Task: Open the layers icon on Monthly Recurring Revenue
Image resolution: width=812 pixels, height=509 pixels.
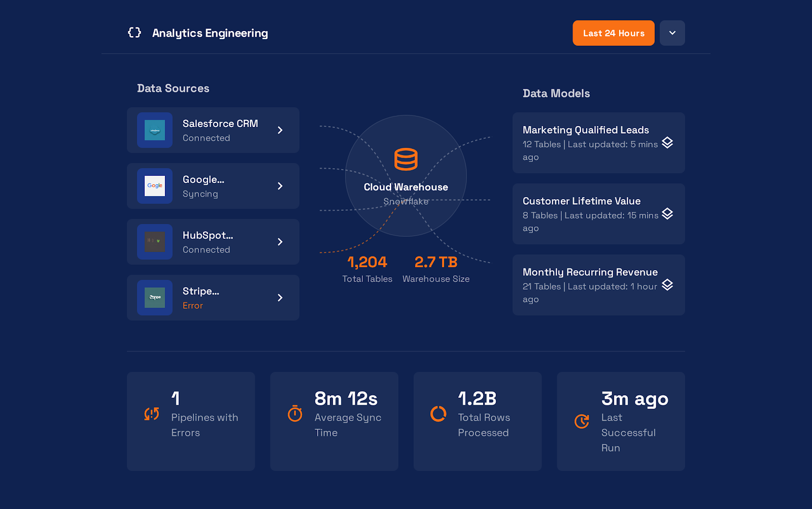Action: [x=667, y=285]
